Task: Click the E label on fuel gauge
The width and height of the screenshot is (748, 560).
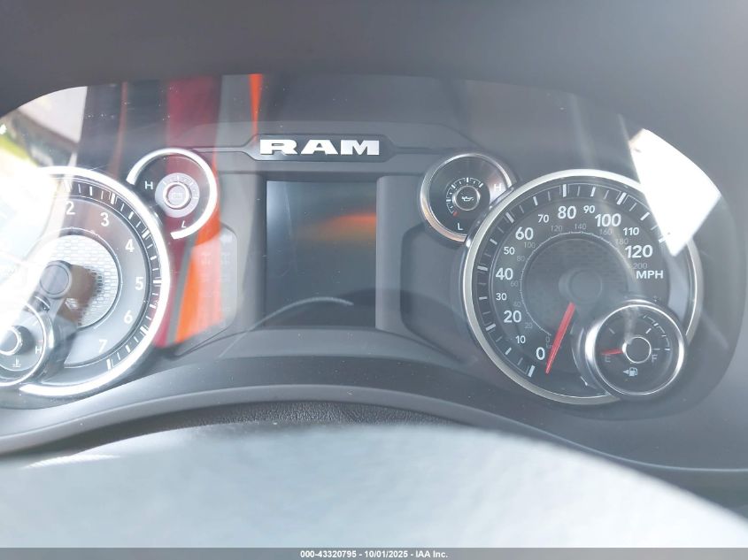Action: pos(607,358)
